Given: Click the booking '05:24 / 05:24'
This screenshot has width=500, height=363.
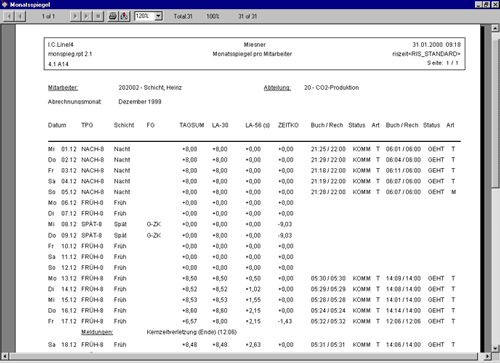Looking at the screenshot, I should [x=328, y=311].
